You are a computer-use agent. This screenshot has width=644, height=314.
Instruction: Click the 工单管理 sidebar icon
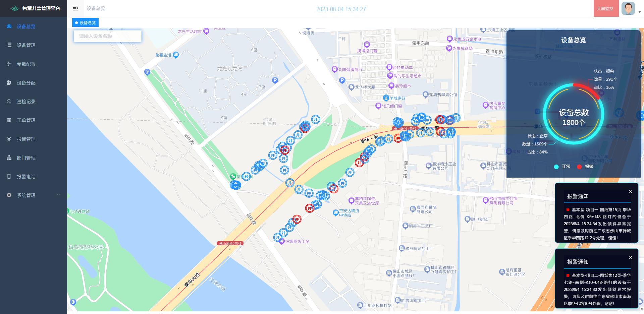(9, 120)
